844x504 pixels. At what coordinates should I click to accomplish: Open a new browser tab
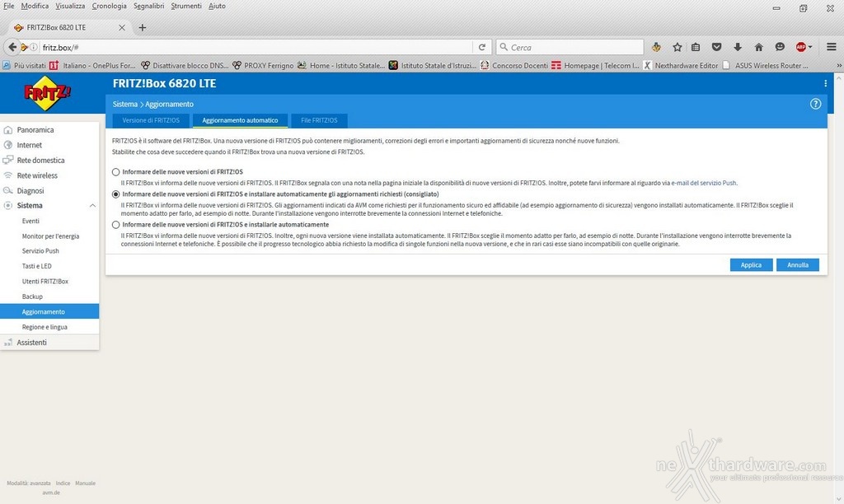[x=142, y=27]
